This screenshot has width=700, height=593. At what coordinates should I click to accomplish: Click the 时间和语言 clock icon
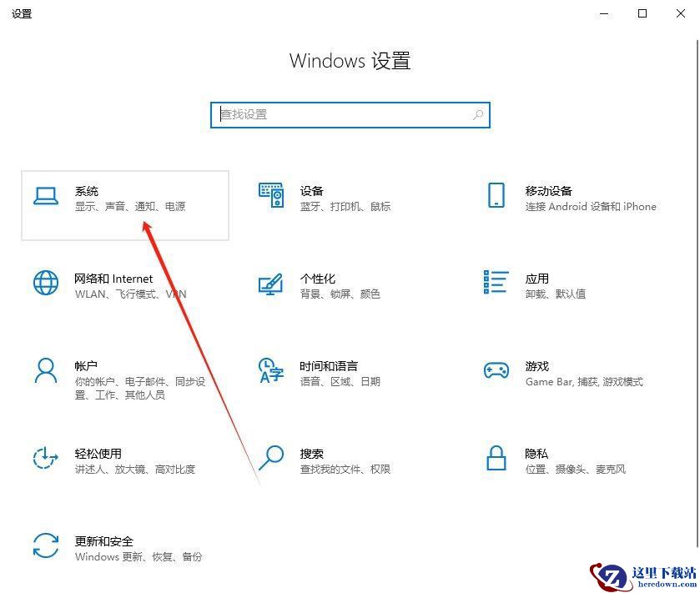pos(271,370)
